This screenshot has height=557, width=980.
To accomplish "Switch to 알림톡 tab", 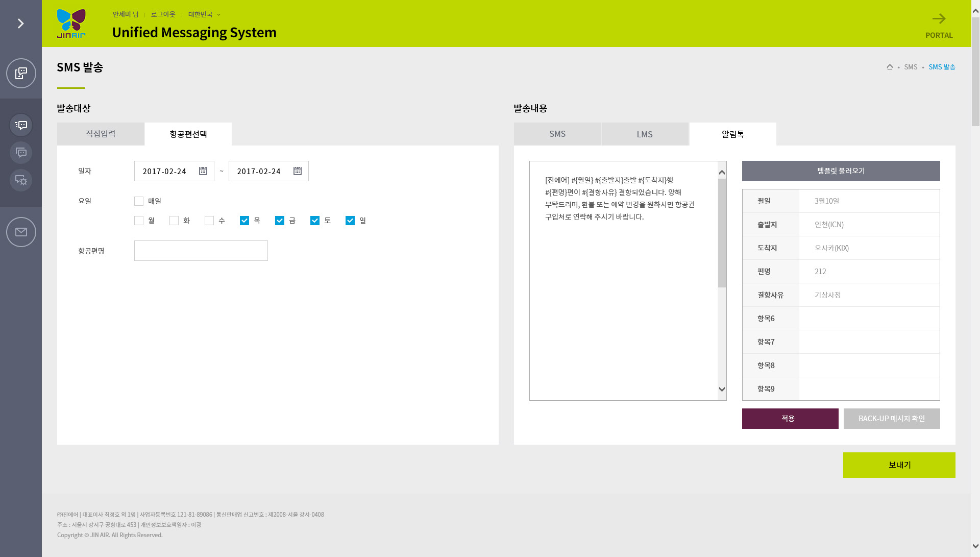I will click(x=733, y=134).
